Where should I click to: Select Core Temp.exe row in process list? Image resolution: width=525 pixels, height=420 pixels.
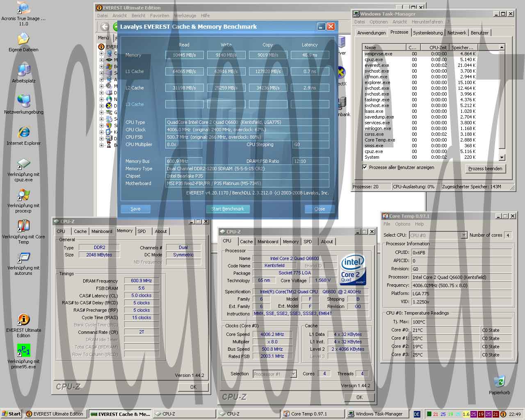pos(420,140)
